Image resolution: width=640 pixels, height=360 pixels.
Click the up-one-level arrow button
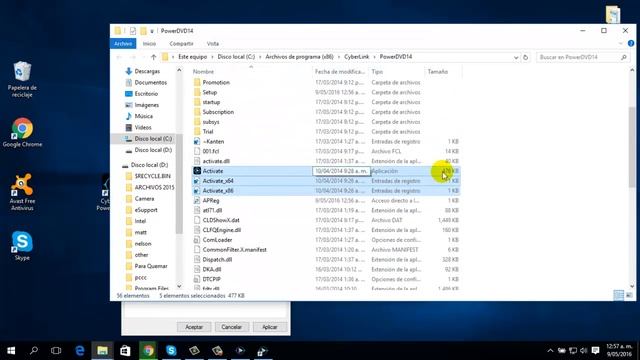point(153,57)
